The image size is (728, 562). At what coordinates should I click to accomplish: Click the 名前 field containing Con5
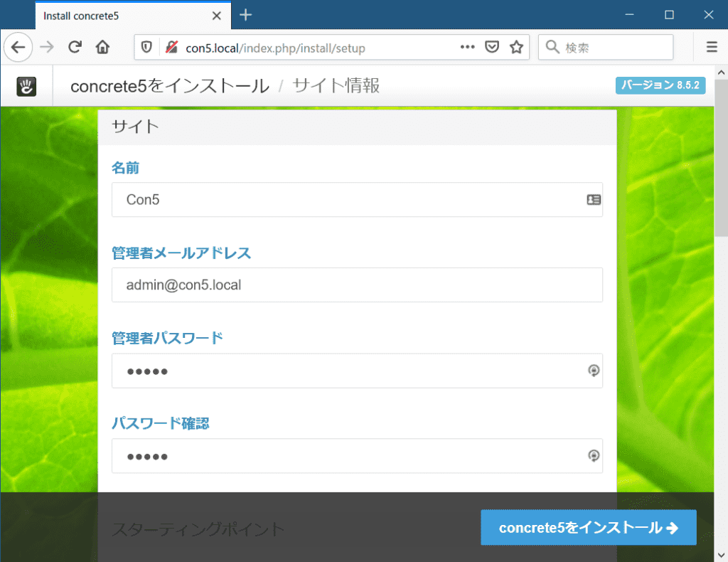[357, 200]
